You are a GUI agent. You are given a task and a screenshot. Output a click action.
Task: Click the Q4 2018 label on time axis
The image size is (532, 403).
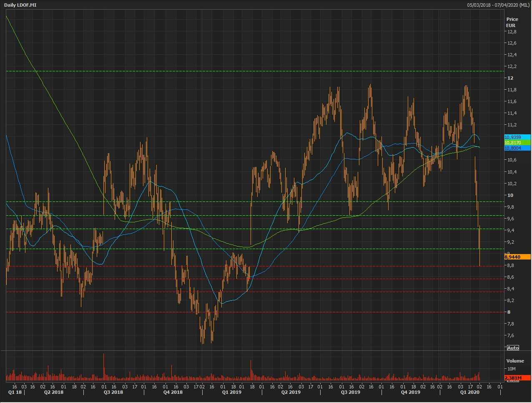pyautogui.click(x=173, y=393)
